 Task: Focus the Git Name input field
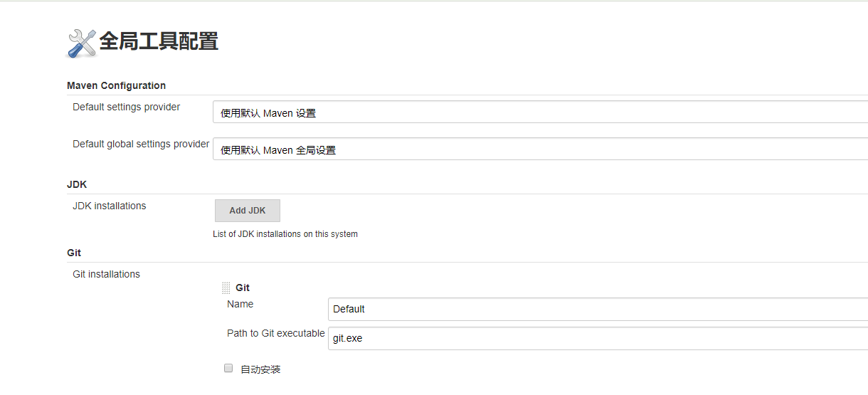(x=598, y=309)
